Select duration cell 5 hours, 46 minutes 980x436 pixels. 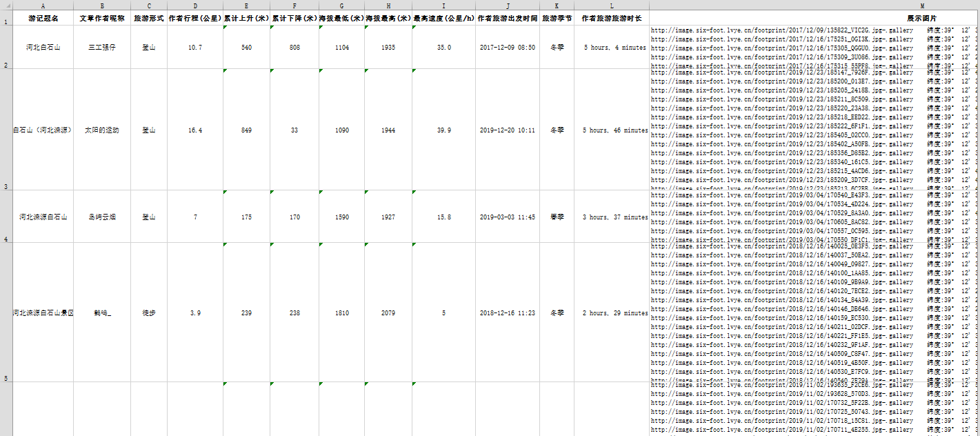pos(612,130)
